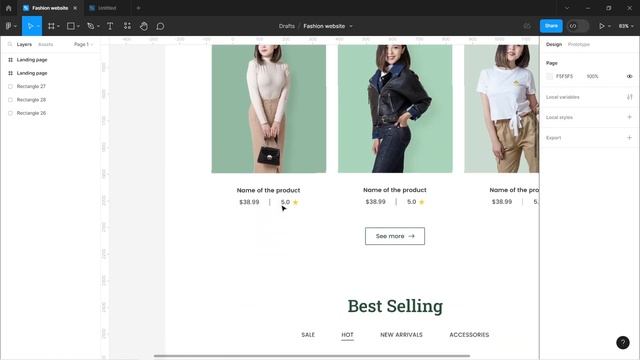Switch to the Prototype tab
This screenshot has height=360, width=640.
(x=579, y=44)
